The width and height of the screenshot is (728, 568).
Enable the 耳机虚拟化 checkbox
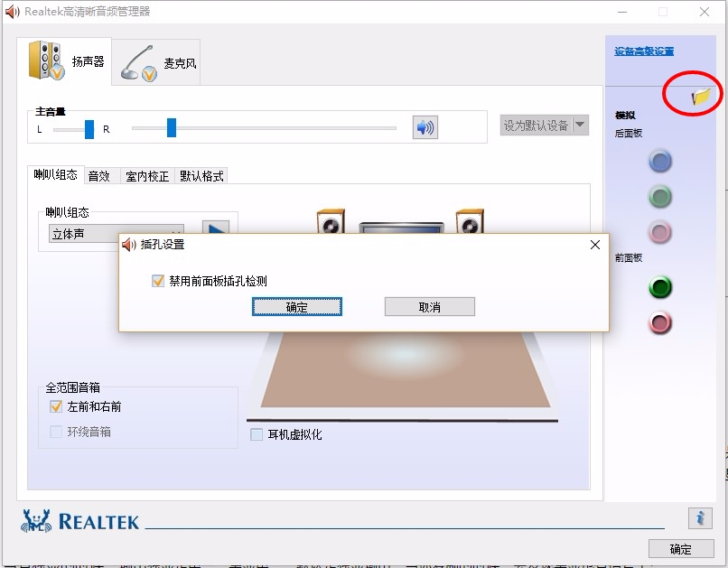(257, 435)
